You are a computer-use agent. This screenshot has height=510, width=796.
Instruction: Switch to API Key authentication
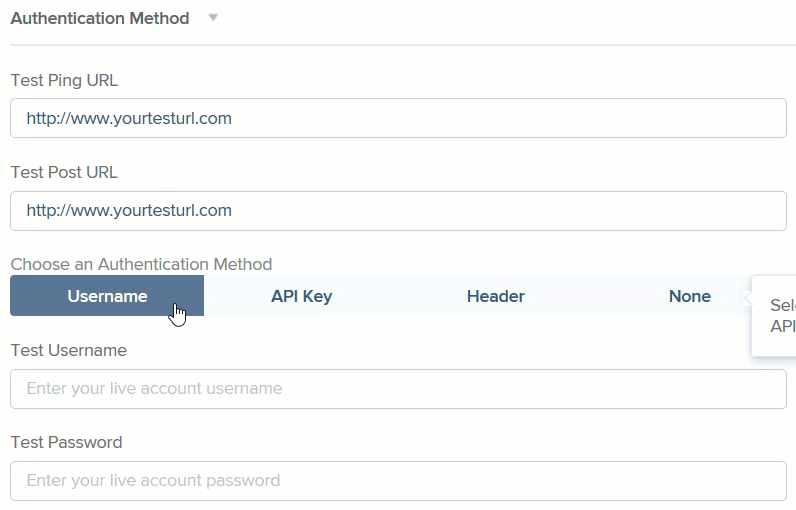(302, 296)
